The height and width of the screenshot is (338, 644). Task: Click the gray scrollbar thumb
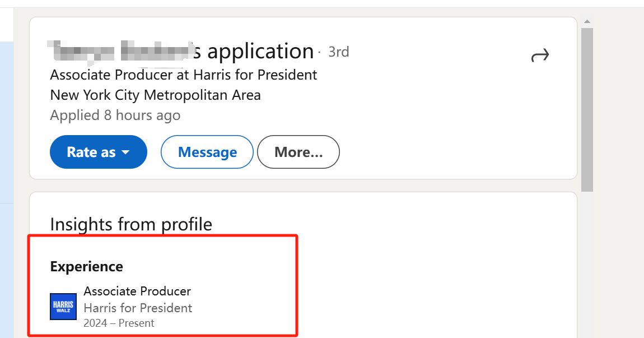coord(587,109)
